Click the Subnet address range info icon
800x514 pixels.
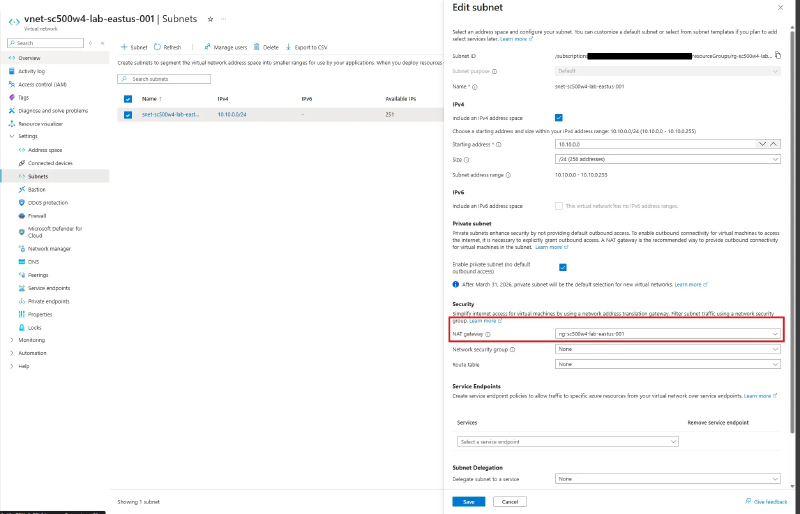tap(508, 175)
